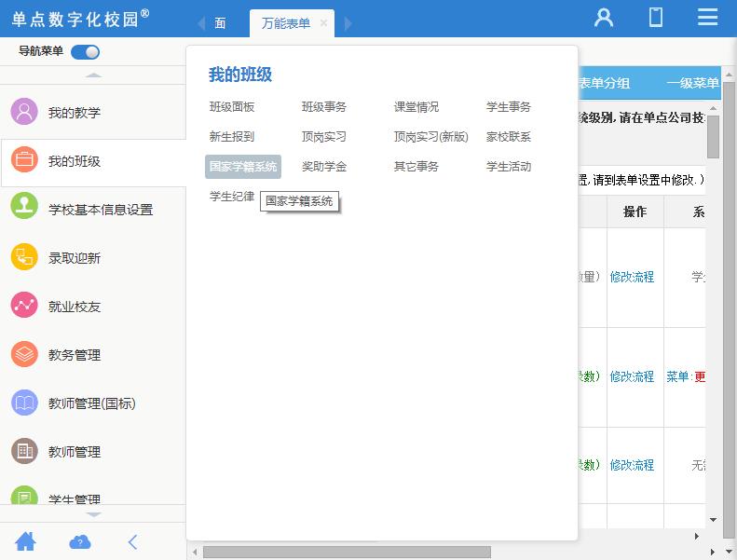Open 学生纪律 submenu link

[x=232, y=196]
